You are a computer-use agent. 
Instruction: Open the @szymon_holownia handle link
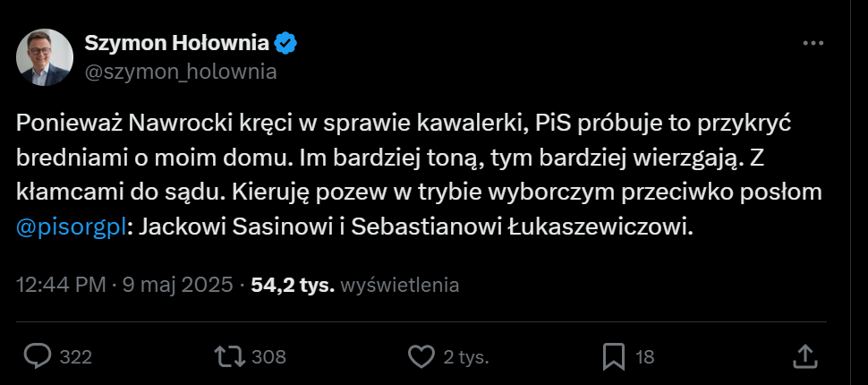coord(180,73)
